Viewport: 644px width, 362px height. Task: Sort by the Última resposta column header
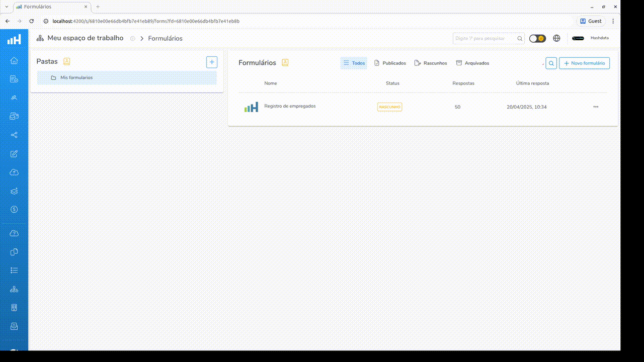[x=532, y=83]
